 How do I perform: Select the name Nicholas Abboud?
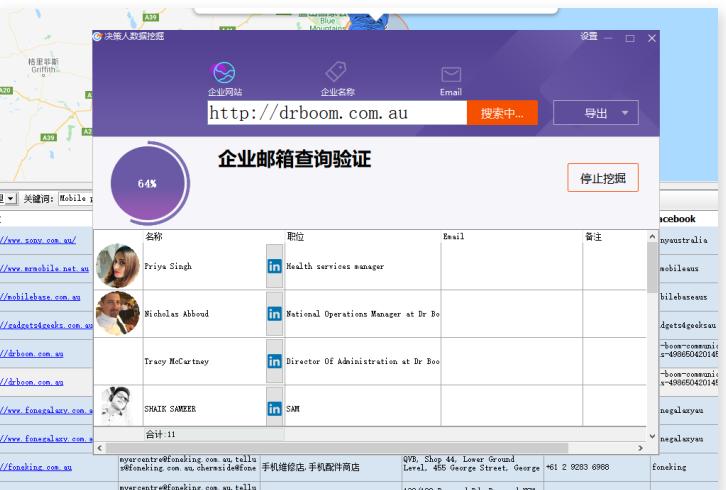[176, 314]
